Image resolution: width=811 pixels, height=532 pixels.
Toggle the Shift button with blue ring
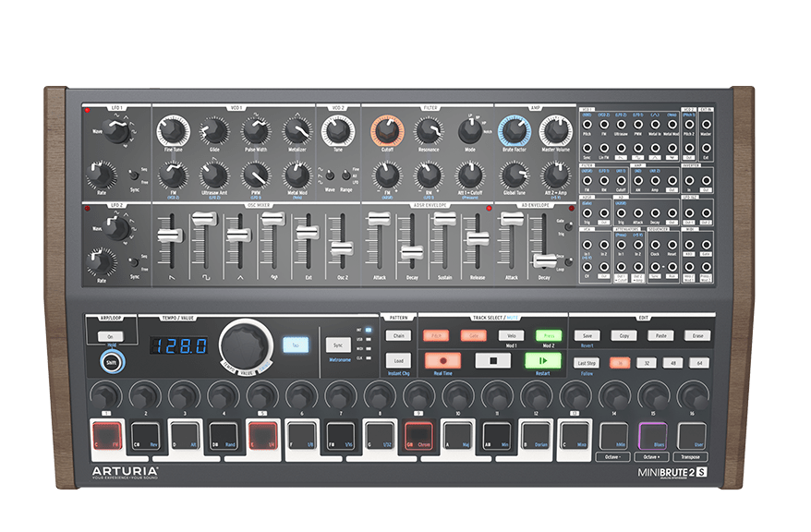tap(112, 362)
